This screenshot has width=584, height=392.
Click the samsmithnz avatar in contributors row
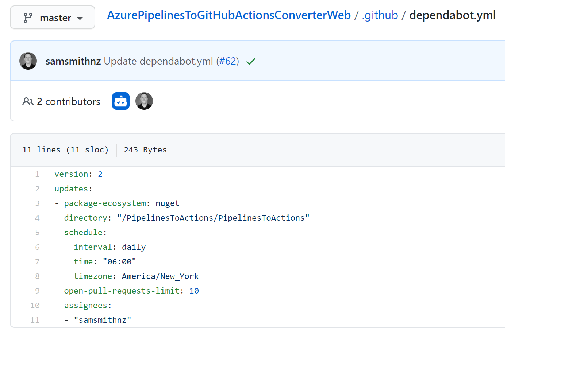click(x=144, y=101)
